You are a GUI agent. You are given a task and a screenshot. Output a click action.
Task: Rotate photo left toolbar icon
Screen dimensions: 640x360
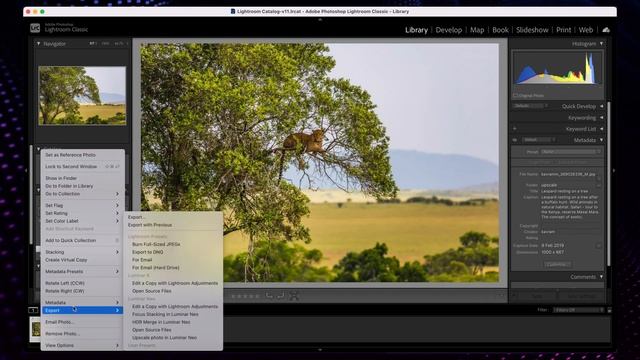coord(269,296)
